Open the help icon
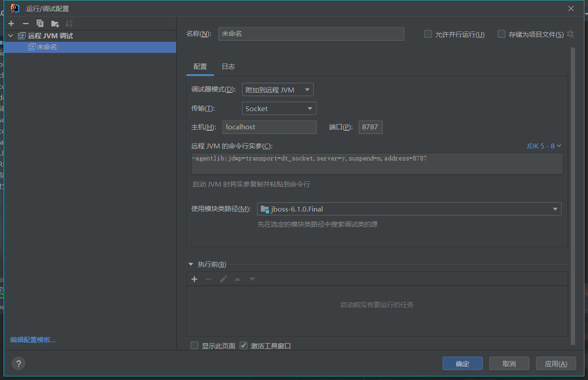588x380 pixels. (x=18, y=363)
